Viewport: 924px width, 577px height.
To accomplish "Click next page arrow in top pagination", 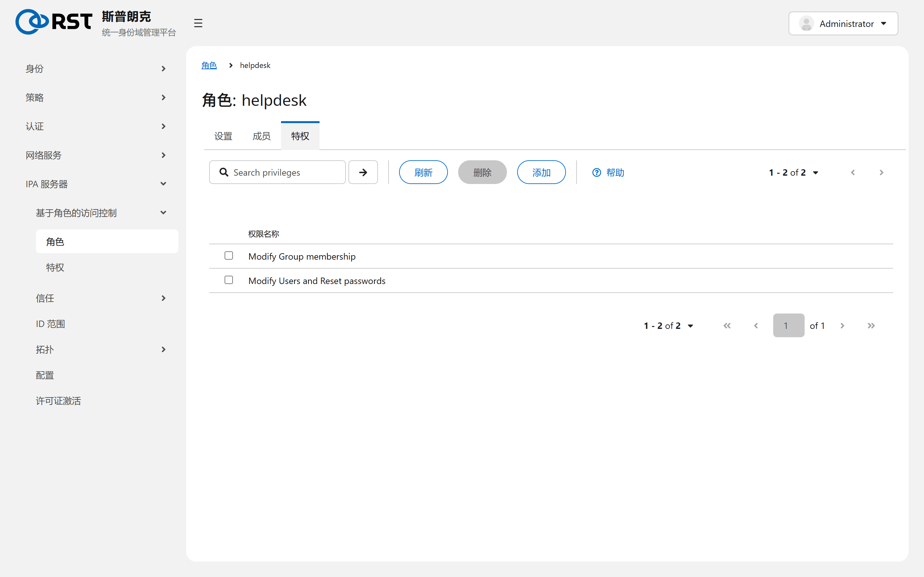I will (881, 172).
